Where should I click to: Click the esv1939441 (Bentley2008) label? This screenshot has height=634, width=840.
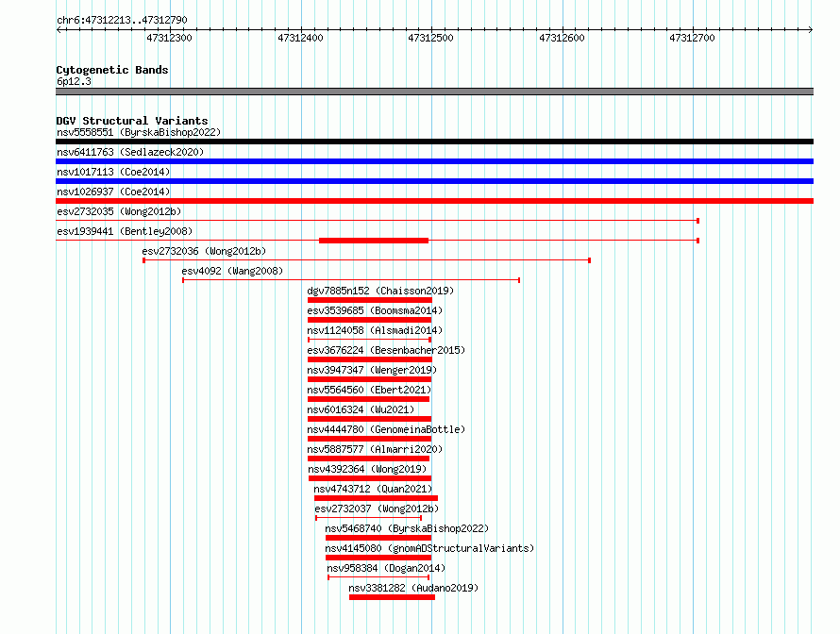tap(125, 231)
